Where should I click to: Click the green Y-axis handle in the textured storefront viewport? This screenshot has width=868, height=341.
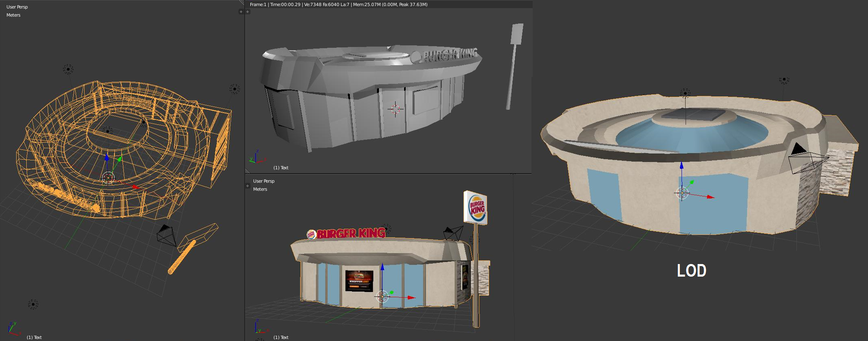391,292
